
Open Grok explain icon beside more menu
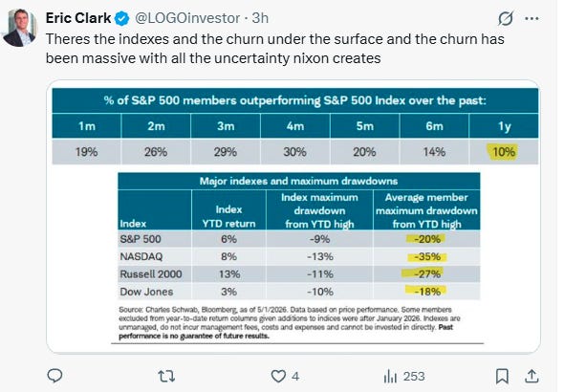[506, 18]
